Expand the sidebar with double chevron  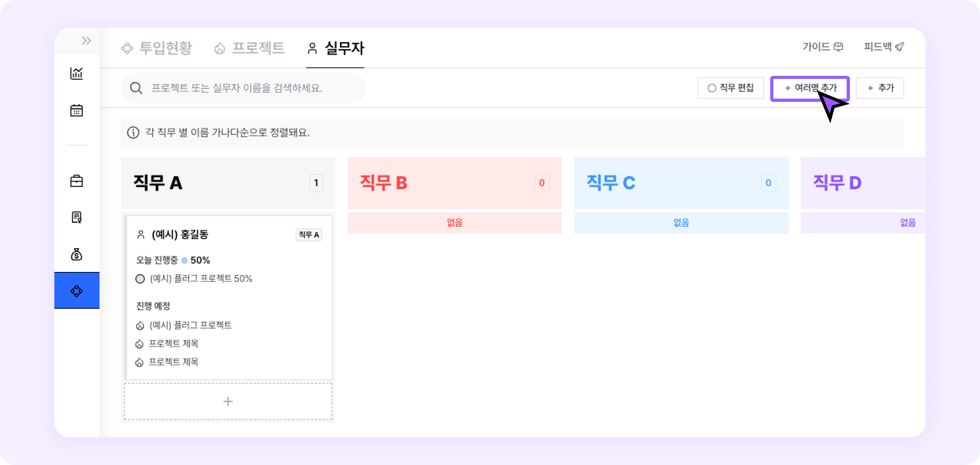(86, 41)
